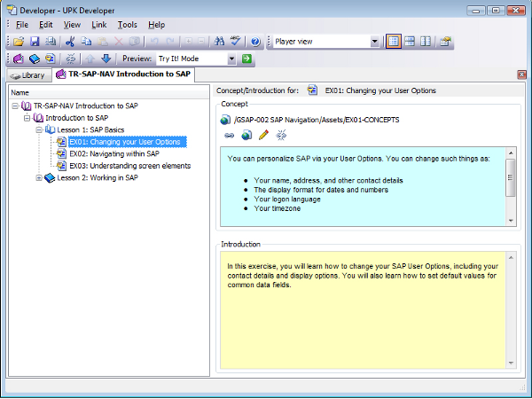This screenshot has height=399, width=532.
Task: Click the blue Move Down arrow icon
Action: (106, 59)
